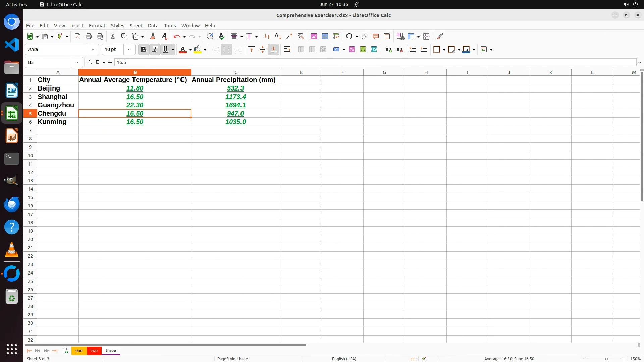Click the Insert Hyperlink icon

(365, 36)
